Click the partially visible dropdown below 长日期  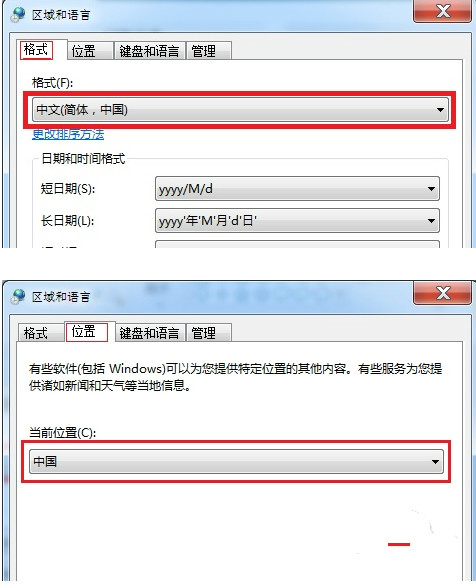pos(297,244)
